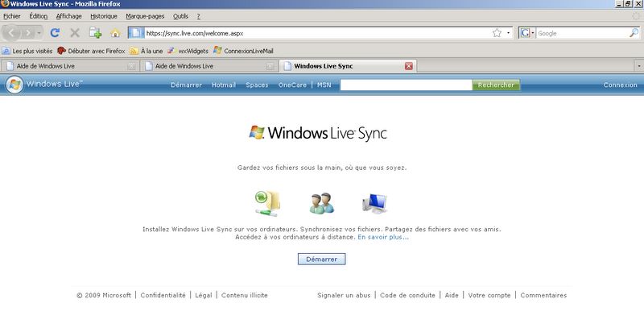
Task: Open OneCare from the header
Action: (292, 85)
